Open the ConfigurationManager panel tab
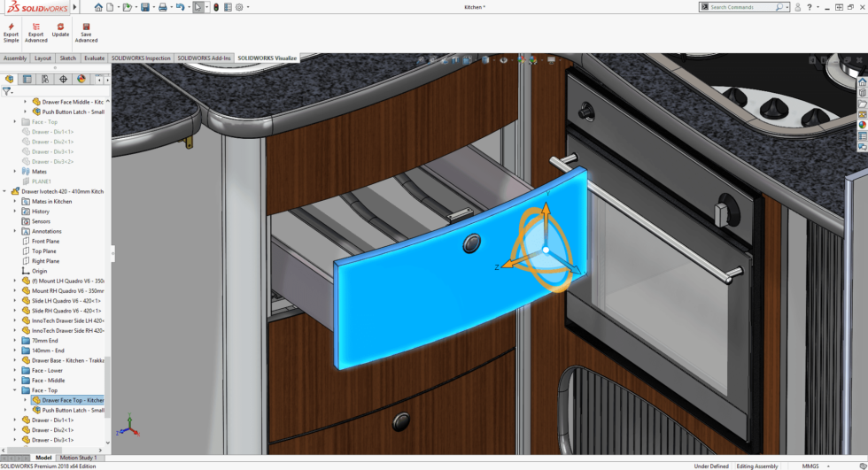 45,79
